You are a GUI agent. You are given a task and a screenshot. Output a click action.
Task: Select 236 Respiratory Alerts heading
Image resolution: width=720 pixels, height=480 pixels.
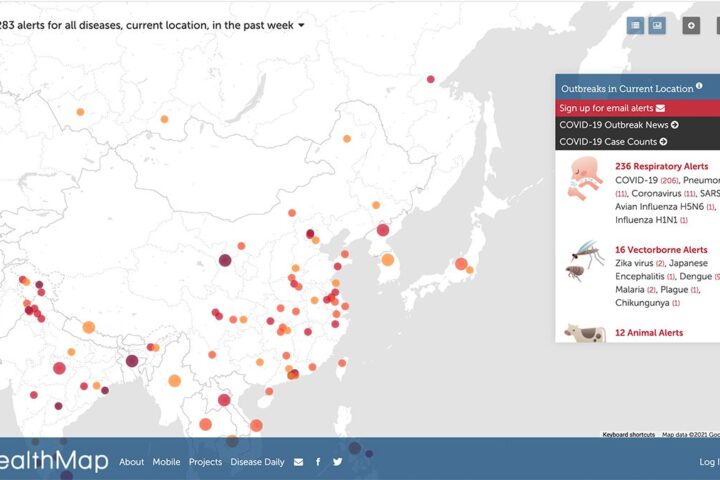click(661, 166)
